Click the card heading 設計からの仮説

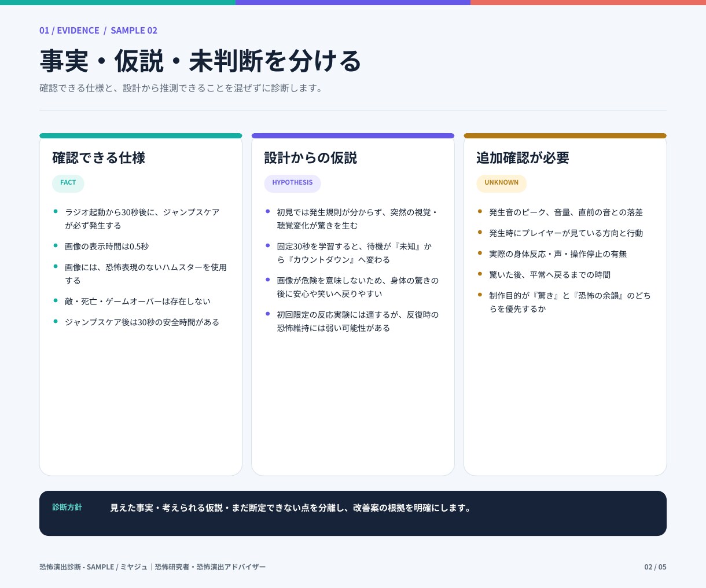[x=311, y=158]
